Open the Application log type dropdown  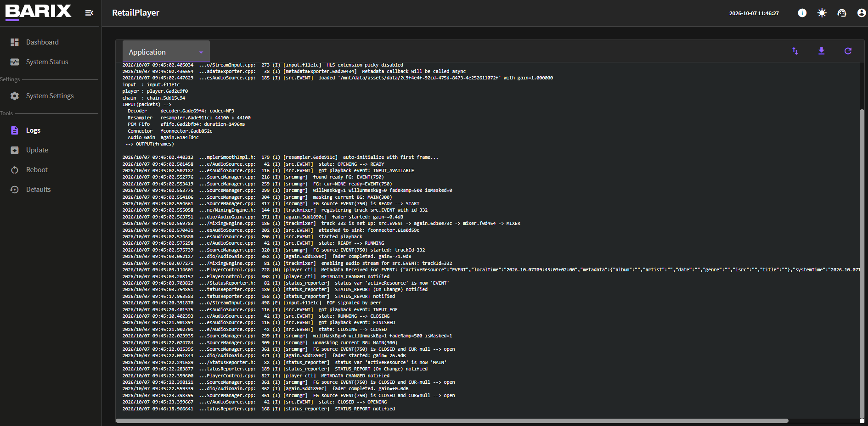166,52
